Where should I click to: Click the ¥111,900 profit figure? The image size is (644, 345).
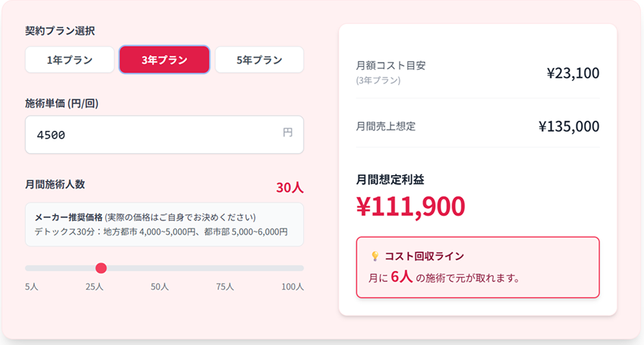(x=410, y=206)
